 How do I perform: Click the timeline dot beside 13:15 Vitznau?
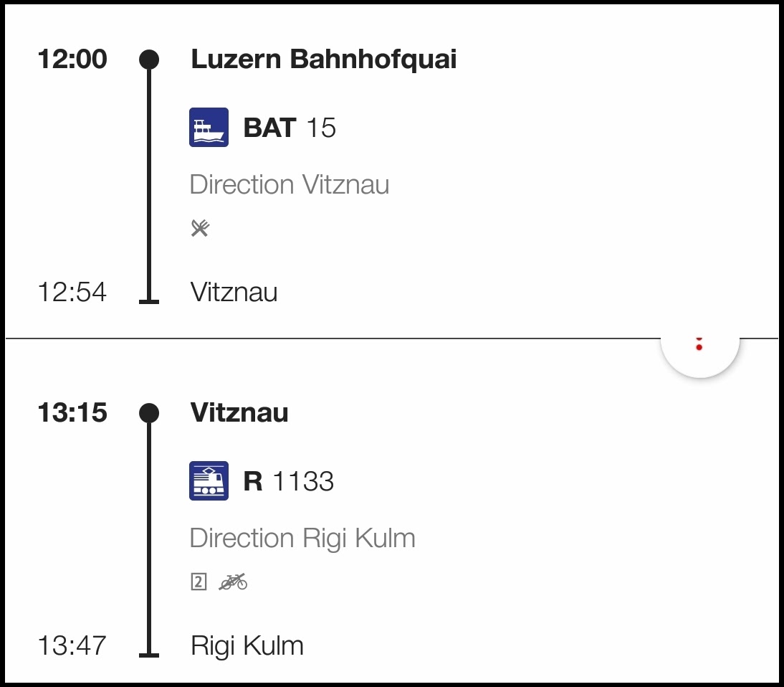pos(149,413)
